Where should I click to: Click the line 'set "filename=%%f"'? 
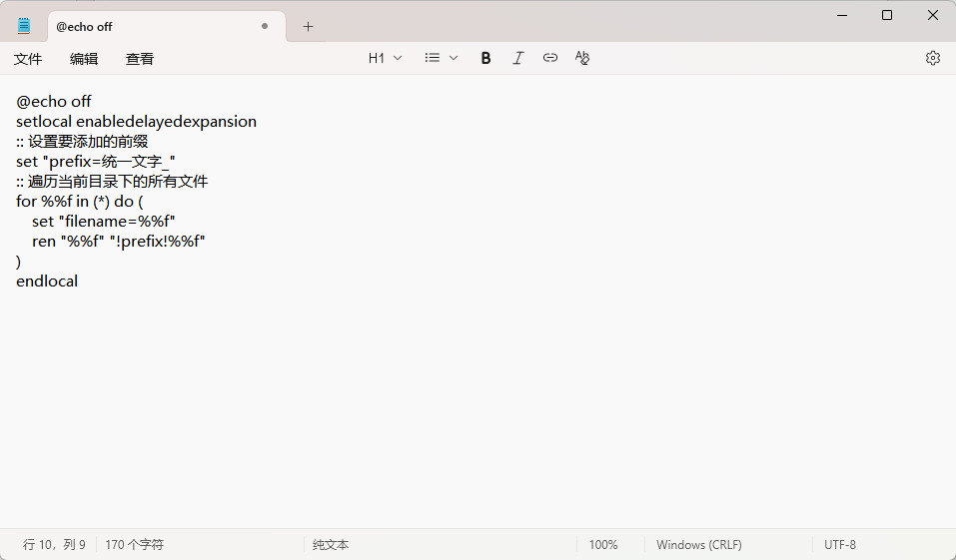pos(104,222)
